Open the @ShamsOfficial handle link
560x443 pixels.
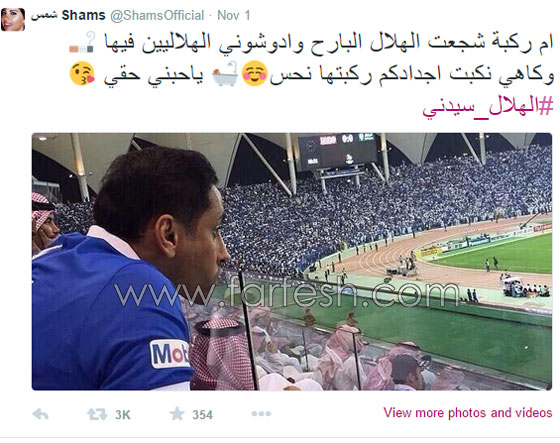tap(157, 15)
